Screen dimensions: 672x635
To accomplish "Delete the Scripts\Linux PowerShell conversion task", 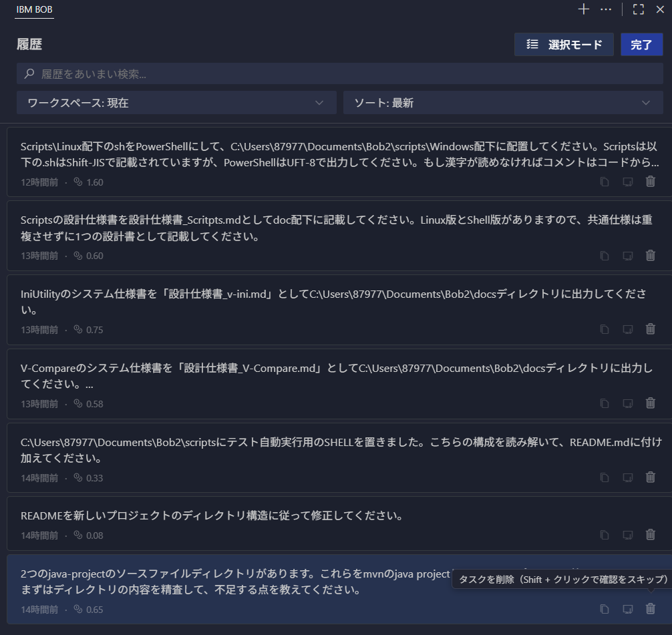I will point(651,181).
